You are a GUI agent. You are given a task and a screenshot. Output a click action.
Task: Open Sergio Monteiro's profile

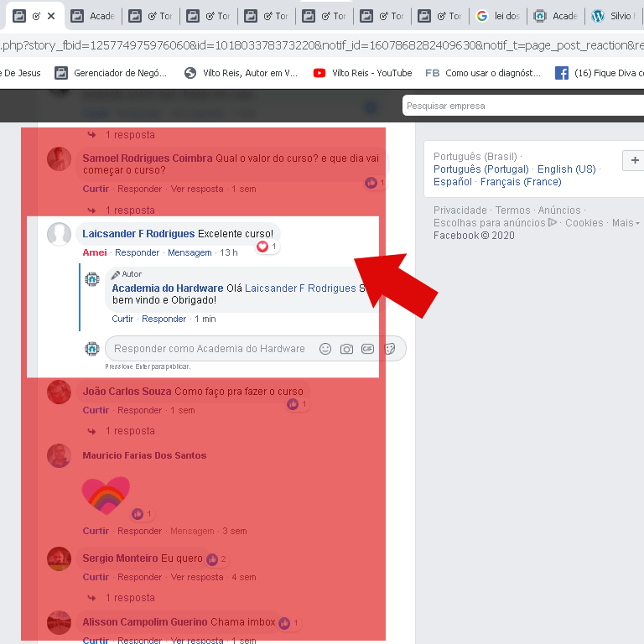coord(121,558)
